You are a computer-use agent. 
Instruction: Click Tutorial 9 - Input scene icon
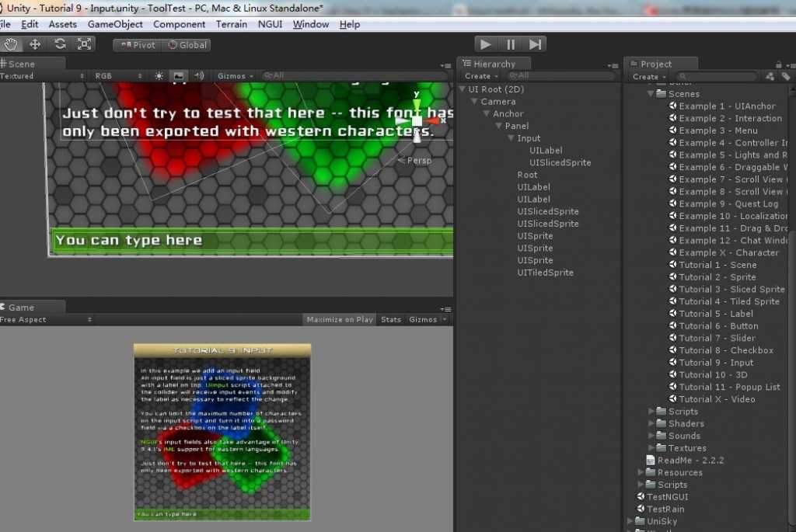672,362
